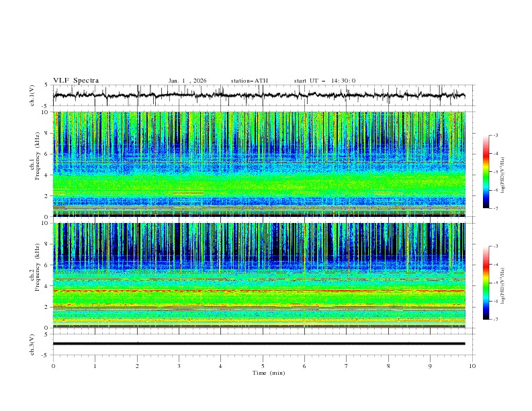This screenshot has width=532, height=411.
Task: Click the ch.1 spectrogram panel
Action: click(x=259, y=164)
